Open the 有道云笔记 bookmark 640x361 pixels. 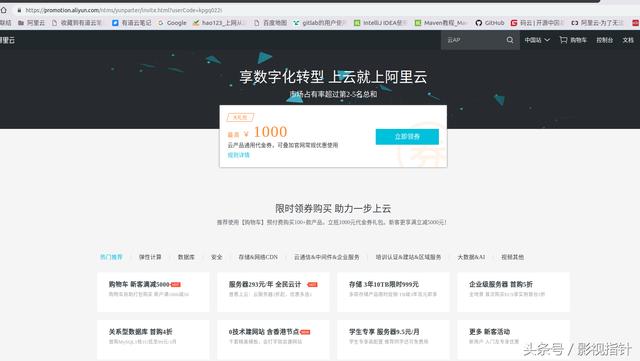132,23
